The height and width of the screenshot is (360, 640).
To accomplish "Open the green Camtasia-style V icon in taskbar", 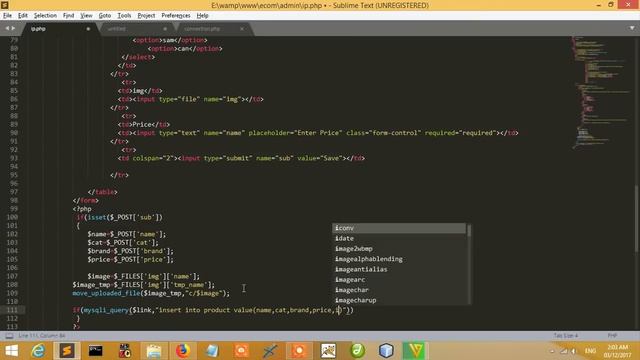I will click(x=415, y=351).
